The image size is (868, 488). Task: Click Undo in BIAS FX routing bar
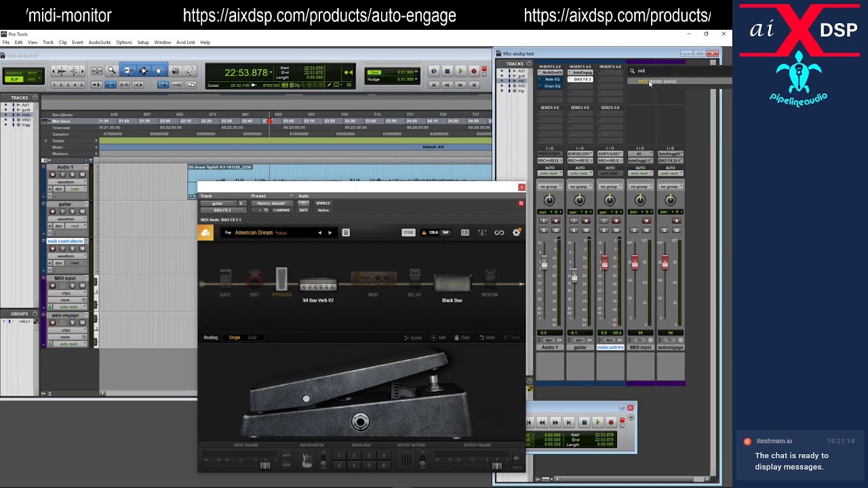coord(488,338)
